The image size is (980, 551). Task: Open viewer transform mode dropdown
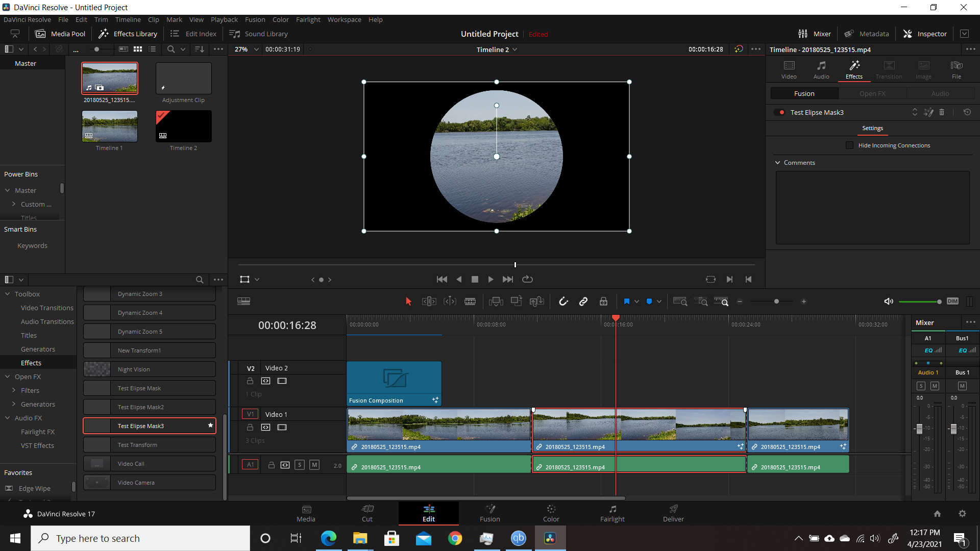pos(257,280)
